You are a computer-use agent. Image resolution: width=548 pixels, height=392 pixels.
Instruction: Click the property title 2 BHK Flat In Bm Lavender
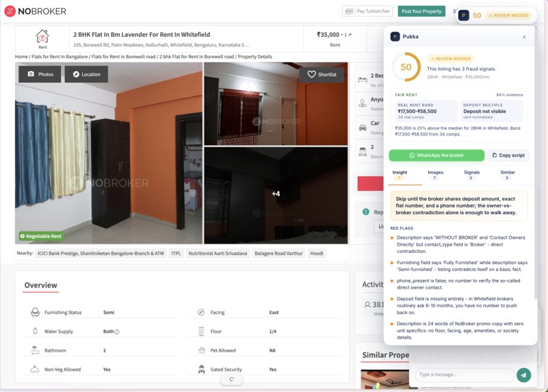point(142,35)
